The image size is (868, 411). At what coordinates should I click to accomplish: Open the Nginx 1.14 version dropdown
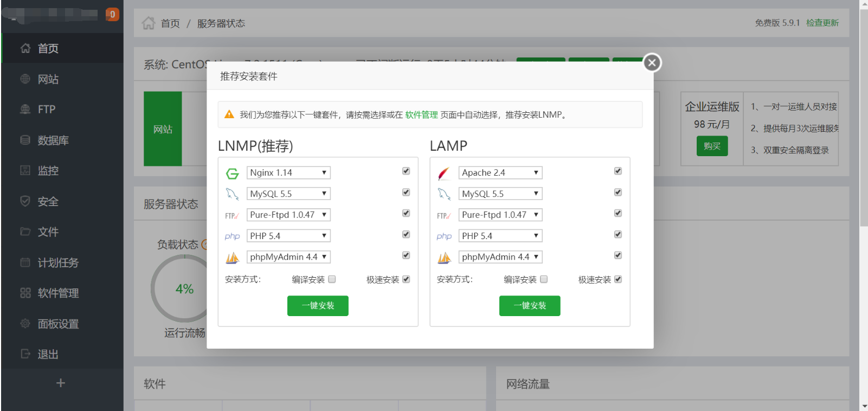(288, 172)
